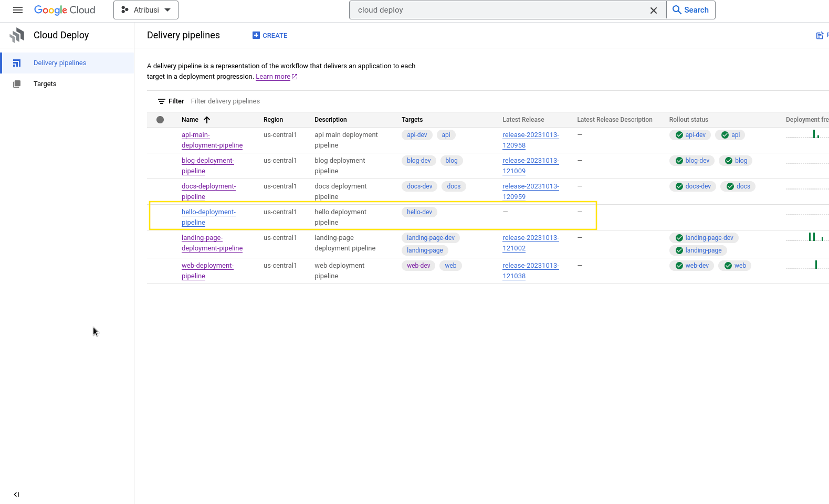
Task: Open web-deployment-pipeline link
Action: 207,271
